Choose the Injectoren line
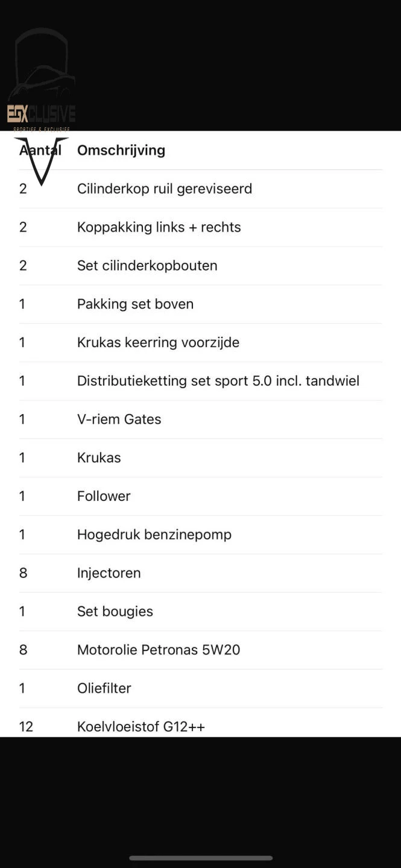 (x=109, y=573)
